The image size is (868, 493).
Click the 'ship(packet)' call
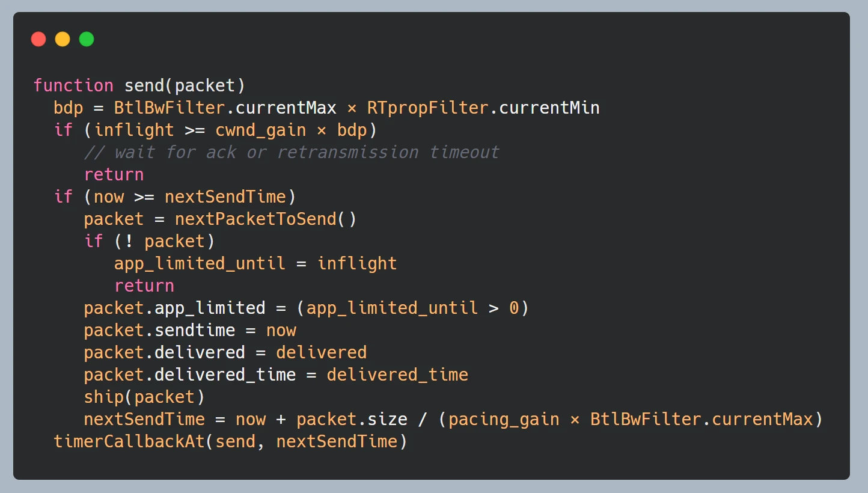pos(144,397)
